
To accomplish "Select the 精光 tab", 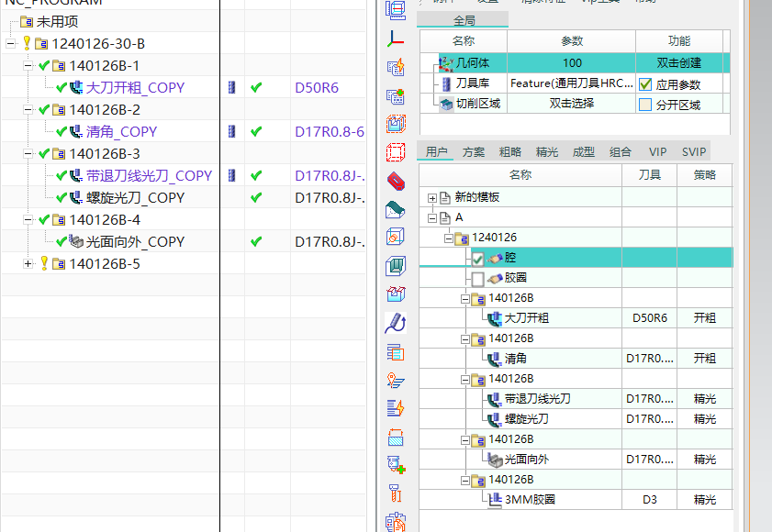I will tap(547, 152).
